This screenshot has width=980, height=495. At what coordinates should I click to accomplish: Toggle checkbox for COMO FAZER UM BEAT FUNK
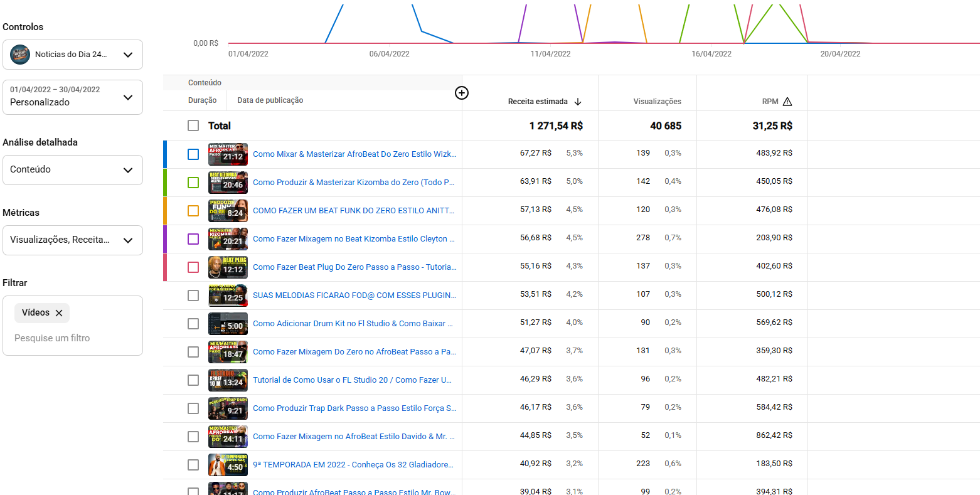(x=193, y=211)
